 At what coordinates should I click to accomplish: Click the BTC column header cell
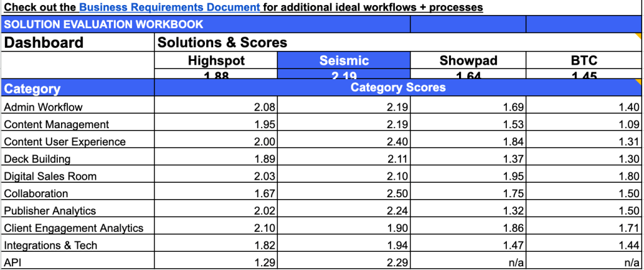[584, 61]
